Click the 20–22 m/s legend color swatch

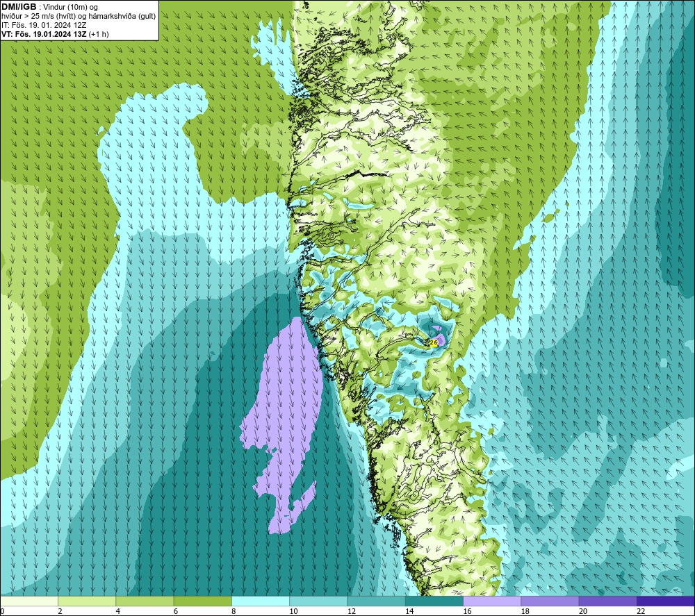pyautogui.click(x=607, y=601)
